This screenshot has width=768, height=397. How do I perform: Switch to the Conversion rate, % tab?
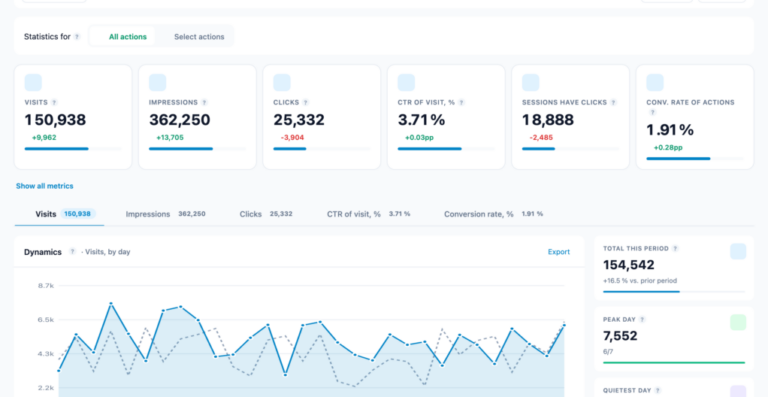click(x=493, y=214)
